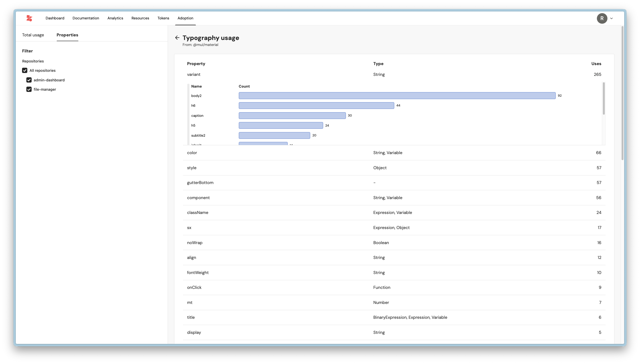Open the account dropdown chevron
The width and height of the screenshot is (640, 364).
pos(611,18)
